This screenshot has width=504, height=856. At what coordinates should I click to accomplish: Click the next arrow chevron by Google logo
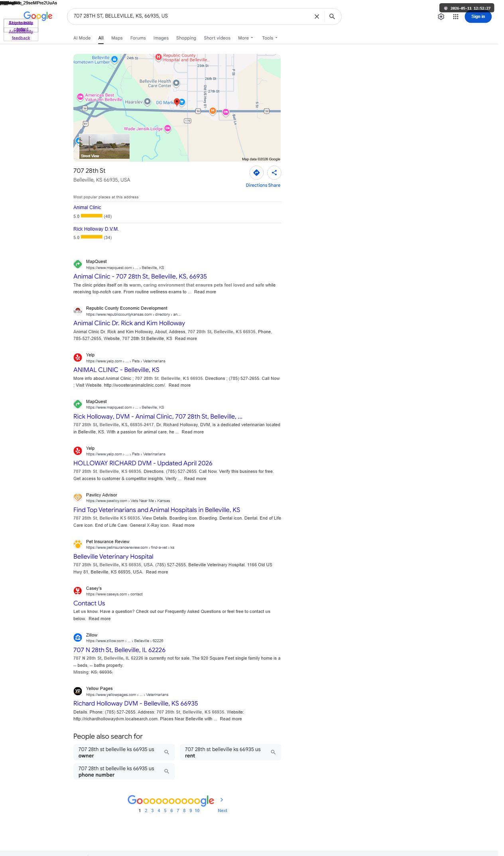pyautogui.click(x=222, y=800)
